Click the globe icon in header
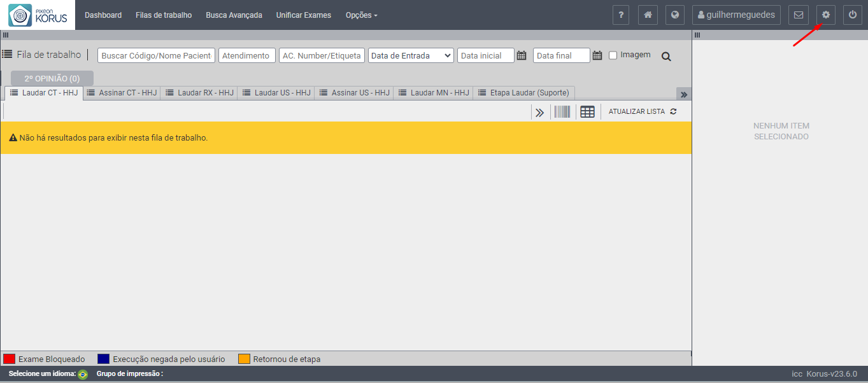This screenshot has height=383, width=868. coord(675,15)
